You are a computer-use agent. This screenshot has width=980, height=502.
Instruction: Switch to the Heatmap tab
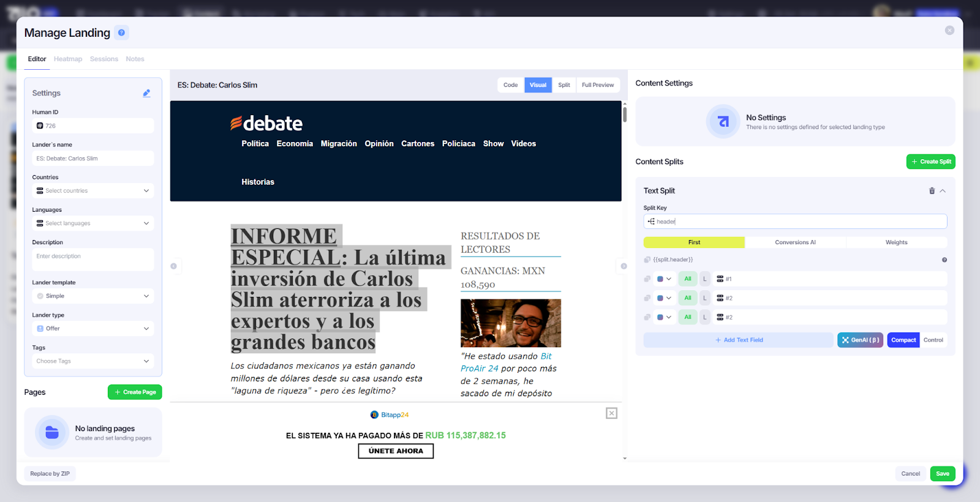pos(68,59)
